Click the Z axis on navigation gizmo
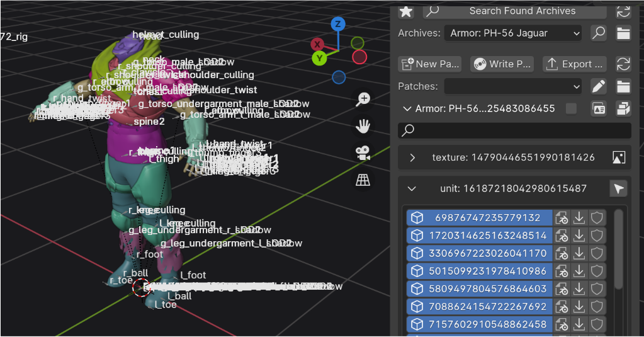644x337 pixels. pyautogui.click(x=338, y=25)
